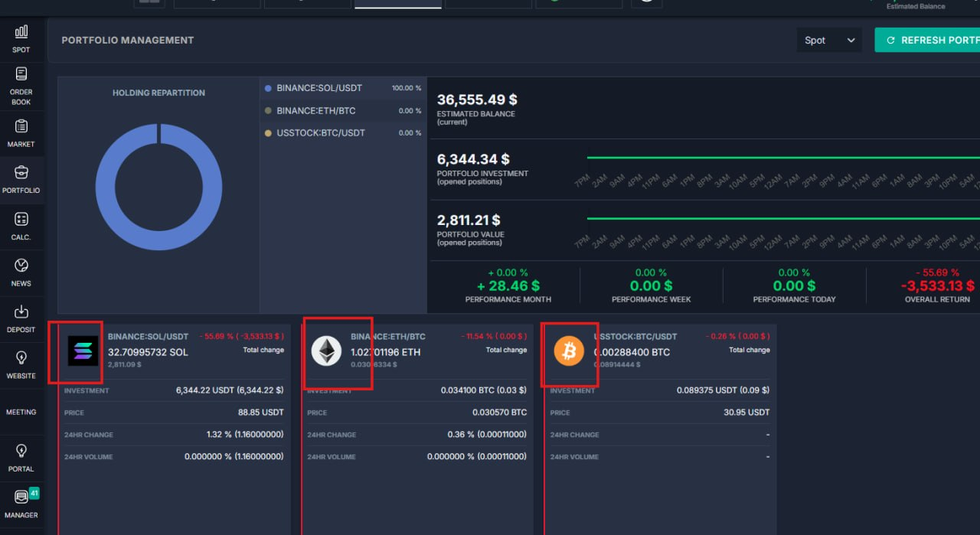The image size is (980, 535).
Task: Open the Spot trading sidebar icon
Action: 21,31
